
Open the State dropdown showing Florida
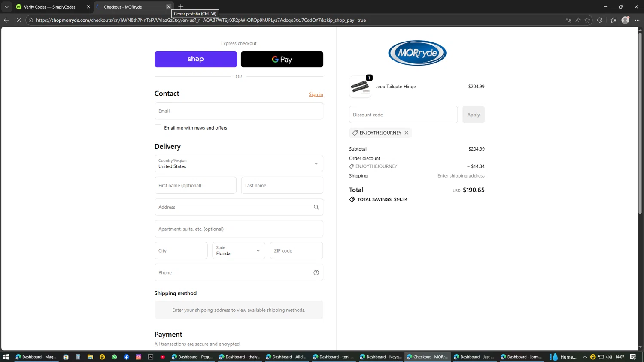pyautogui.click(x=239, y=250)
